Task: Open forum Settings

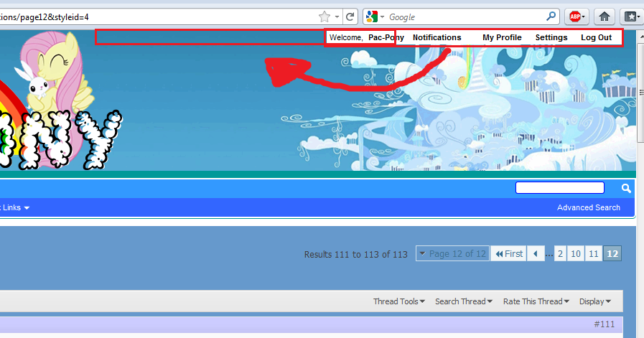Action: pos(551,37)
